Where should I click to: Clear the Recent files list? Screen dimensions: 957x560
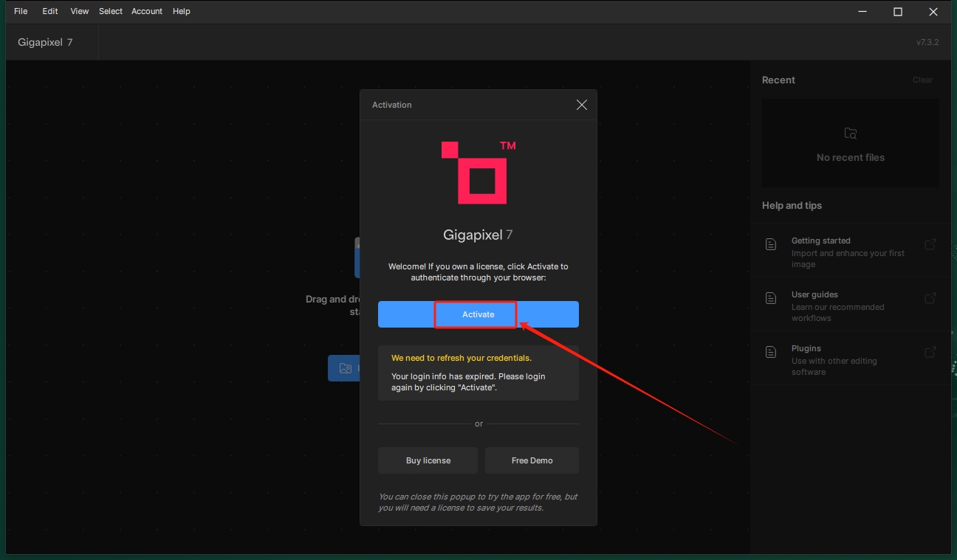pos(922,80)
